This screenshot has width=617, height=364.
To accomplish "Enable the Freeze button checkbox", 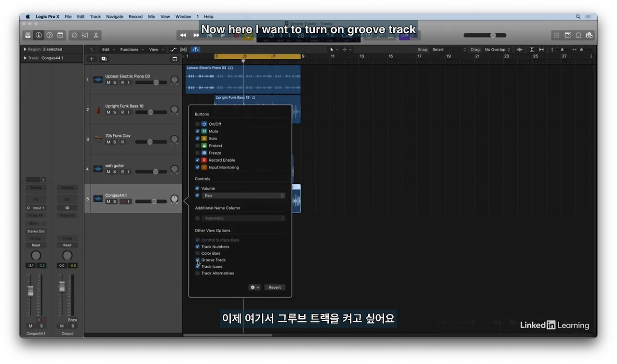I will tap(197, 153).
